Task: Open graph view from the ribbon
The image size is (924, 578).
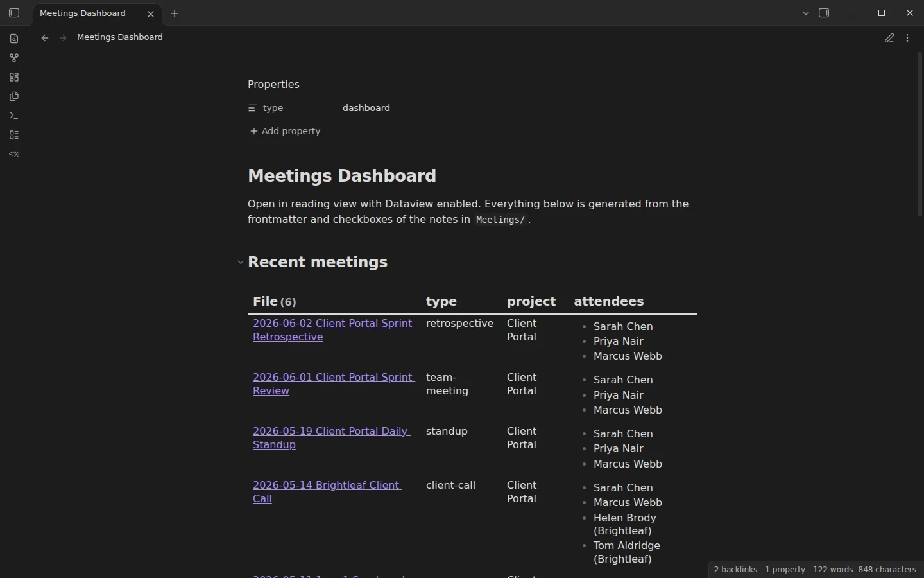Action: click(x=14, y=58)
